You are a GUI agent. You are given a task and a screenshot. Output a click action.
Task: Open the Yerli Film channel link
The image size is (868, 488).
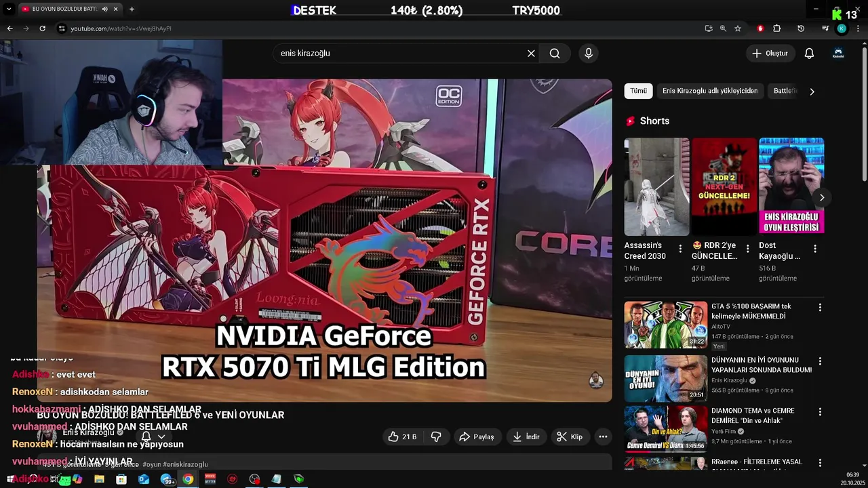pos(724,431)
